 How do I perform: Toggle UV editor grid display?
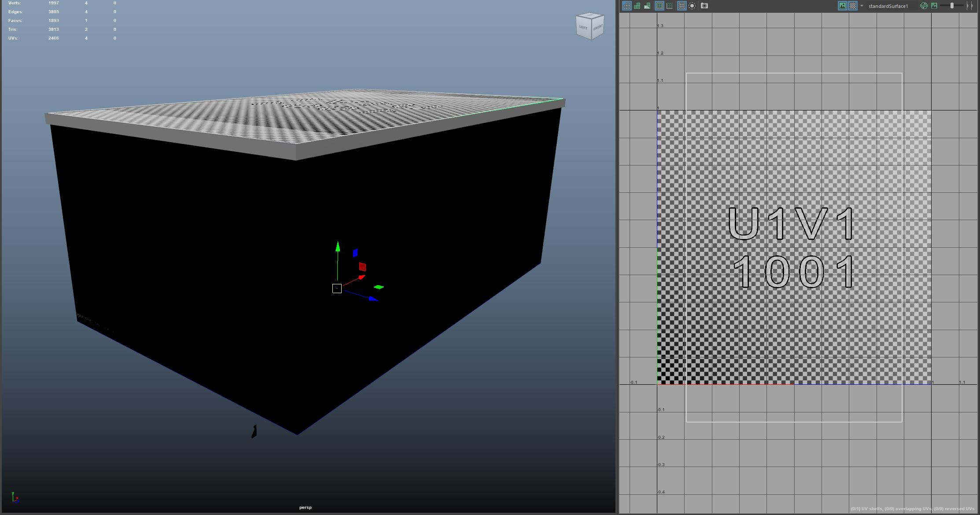click(x=682, y=6)
